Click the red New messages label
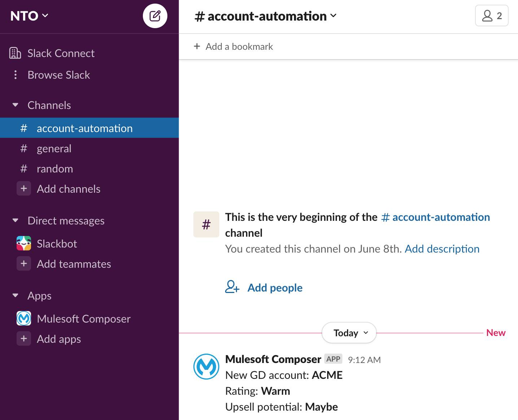Viewport: 518px width, 420px height. (496, 333)
